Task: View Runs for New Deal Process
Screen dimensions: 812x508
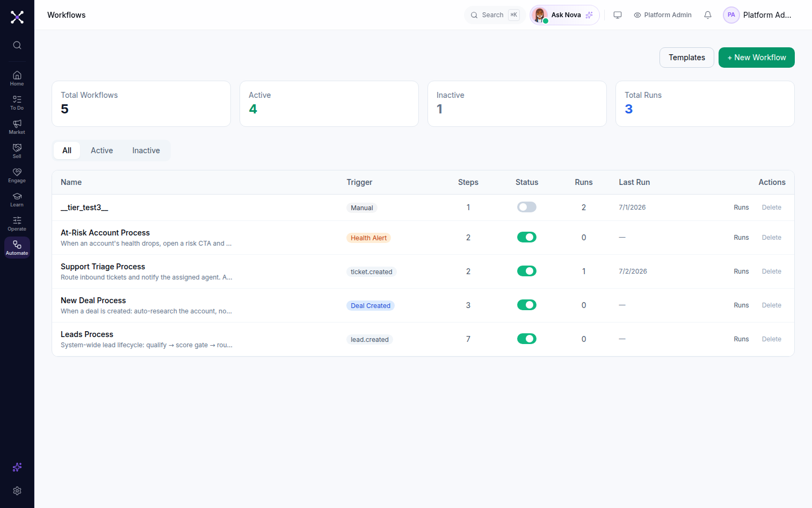Action: coord(741,305)
